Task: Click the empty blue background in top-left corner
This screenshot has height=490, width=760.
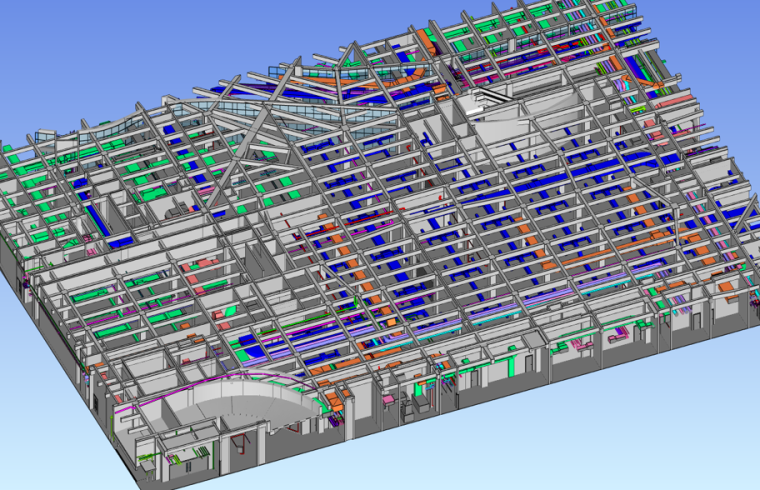Action: pyautogui.click(x=60, y=40)
